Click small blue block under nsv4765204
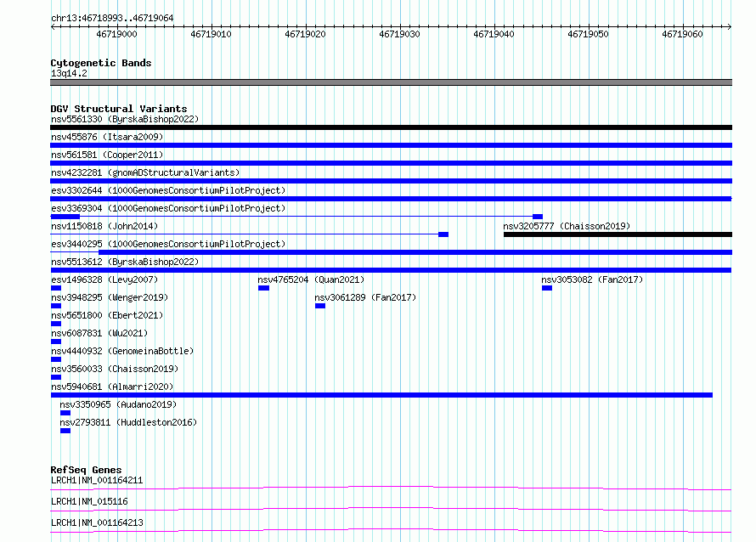Image resolution: width=756 pixels, height=542 pixels. [263, 288]
